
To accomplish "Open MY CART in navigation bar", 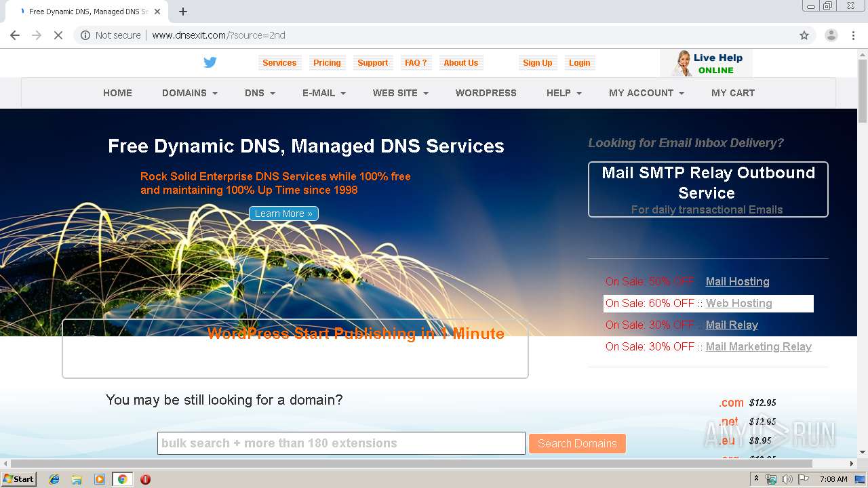I will [x=732, y=93].
